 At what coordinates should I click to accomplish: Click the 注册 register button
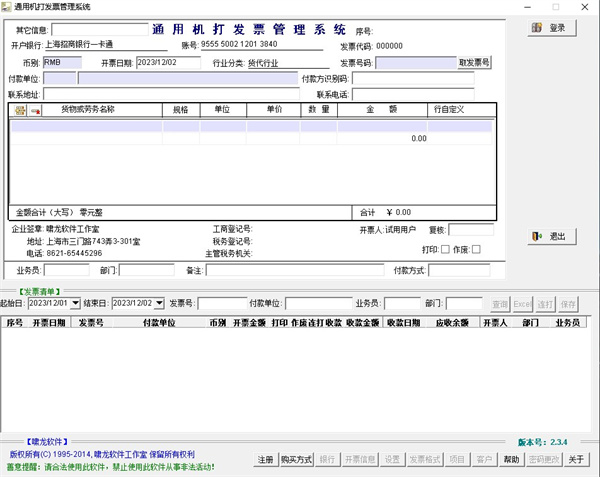(264, 459)
